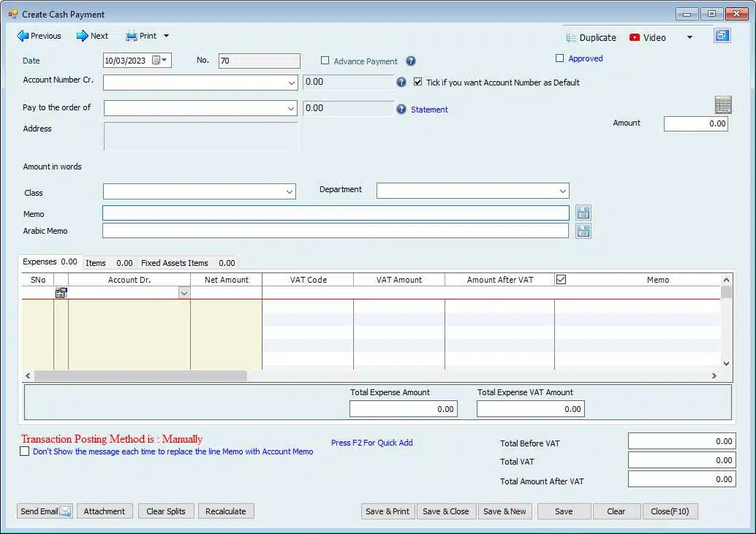Enable the Advance Payment checkbox
The width and height of the screenshot is (756, 534).
click(x=325, y=61)
